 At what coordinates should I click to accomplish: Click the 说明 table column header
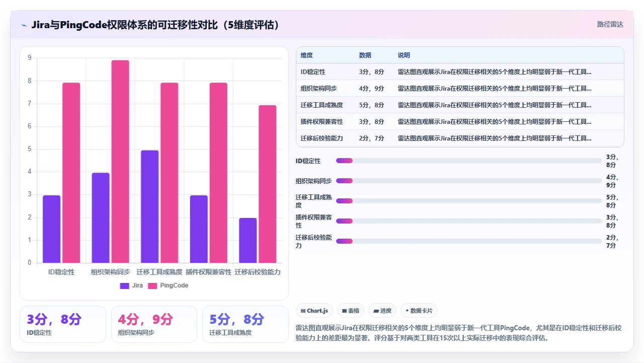[x=404, y=55]
